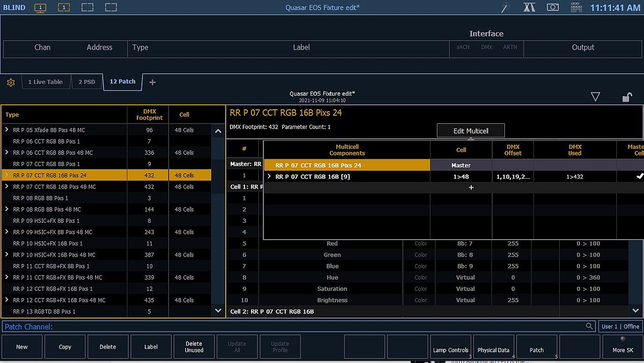644x363 pixels.
Task: Enable the sACN output interface toggle
Action: (463, 47)
